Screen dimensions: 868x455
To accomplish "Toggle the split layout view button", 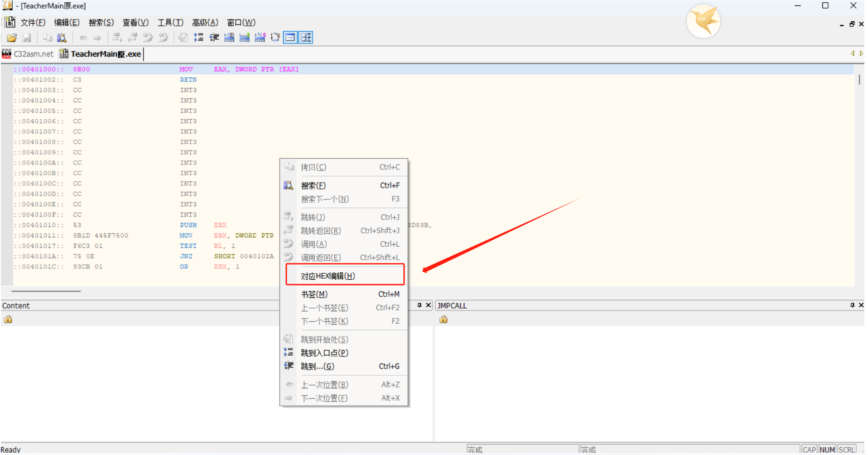I will pyautogui.click(x=306, y=38).
